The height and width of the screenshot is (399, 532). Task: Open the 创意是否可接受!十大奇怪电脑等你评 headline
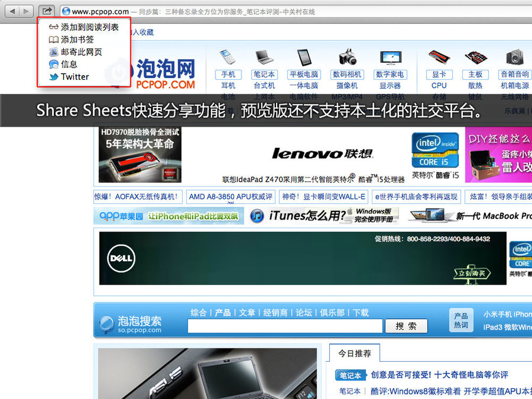click(x=439, y=375)
